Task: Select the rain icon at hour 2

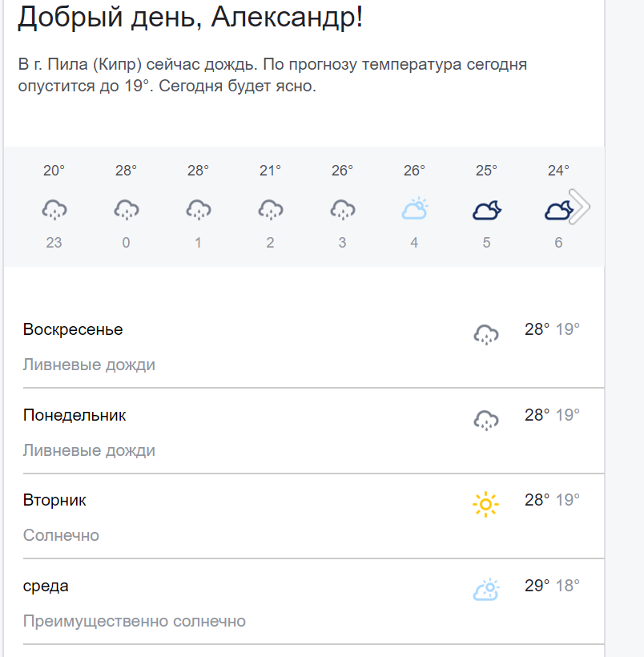Action: [270, 210]
